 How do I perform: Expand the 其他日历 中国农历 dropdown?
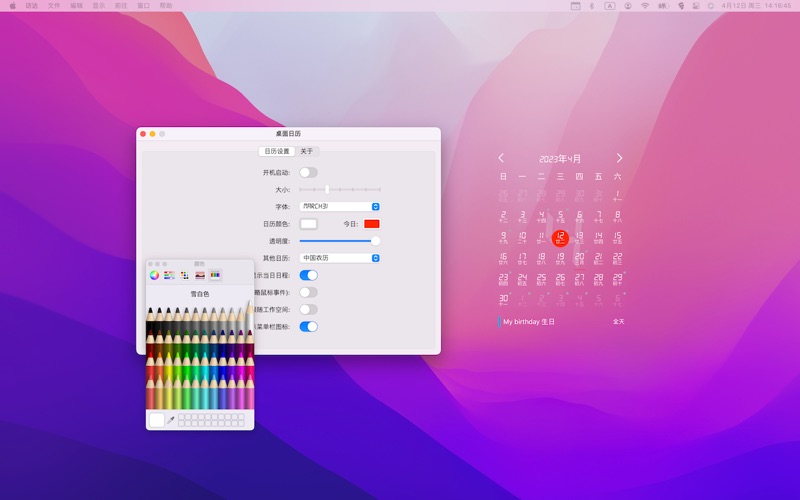pyautogui.click(x=340, y=258)
